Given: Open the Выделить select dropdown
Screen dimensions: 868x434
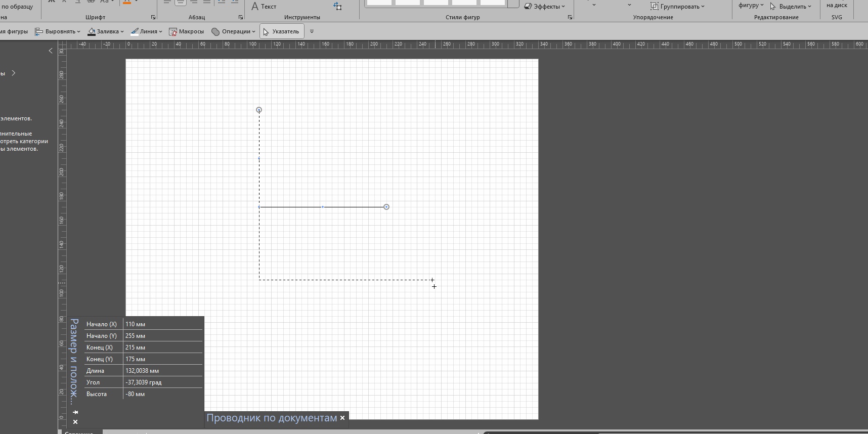Looking at the screenshot, I should coord(791,7).
